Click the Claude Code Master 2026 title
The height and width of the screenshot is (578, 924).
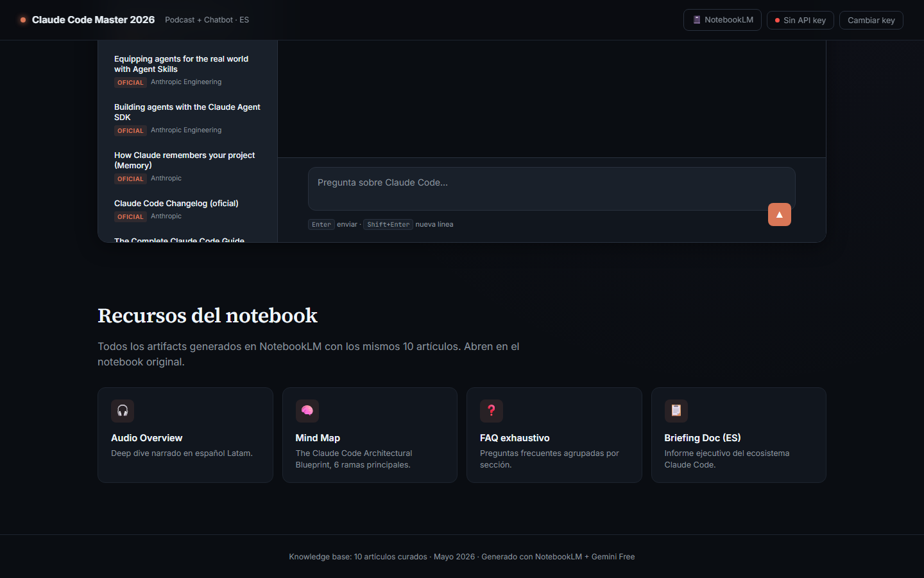pyautogui.click(x=93, y=20)
